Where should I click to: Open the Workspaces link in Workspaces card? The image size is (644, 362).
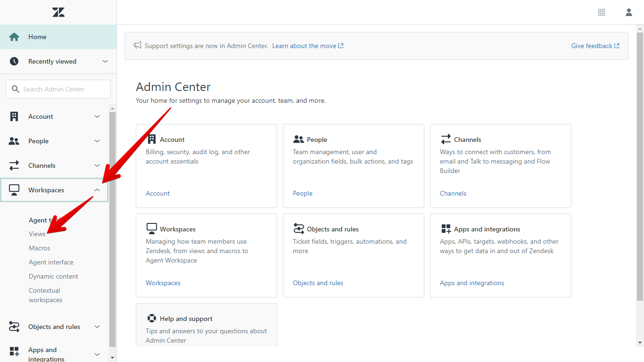point(163,283)
